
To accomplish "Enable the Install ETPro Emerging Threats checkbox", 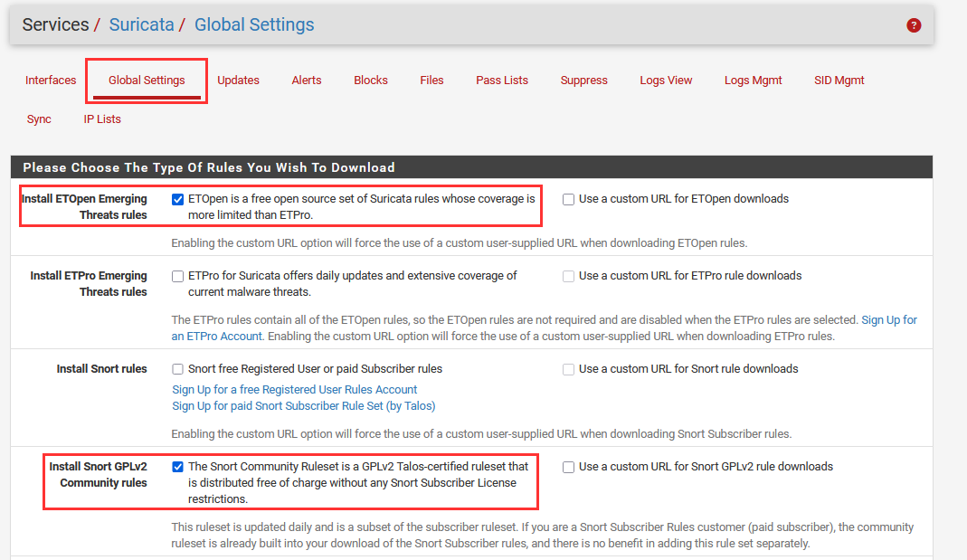I will (178, 276).
